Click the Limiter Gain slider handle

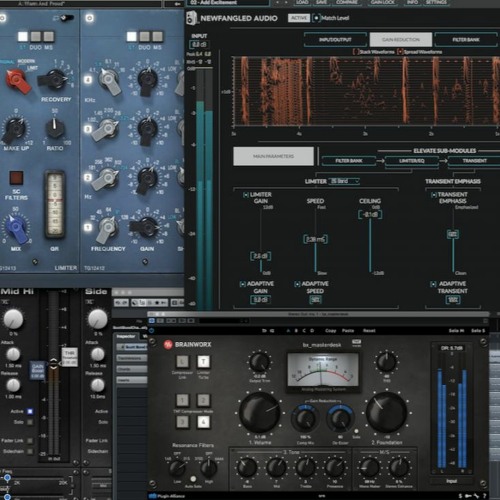[261, 256]
